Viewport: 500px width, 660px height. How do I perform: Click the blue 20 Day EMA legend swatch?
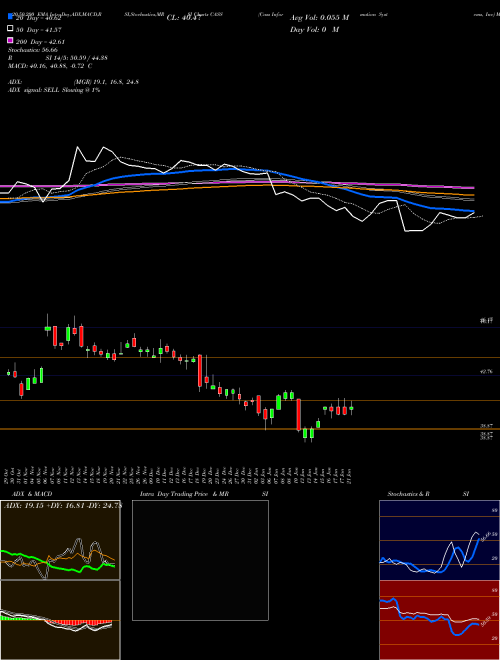point(10,17)
